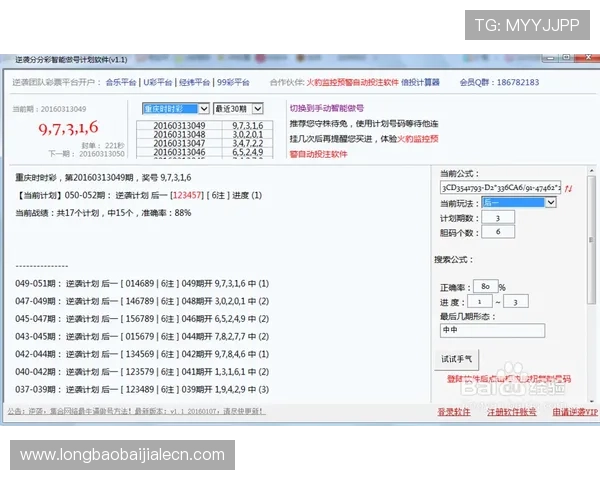Select table row 20160313049 in the draw list

(204, 126)
